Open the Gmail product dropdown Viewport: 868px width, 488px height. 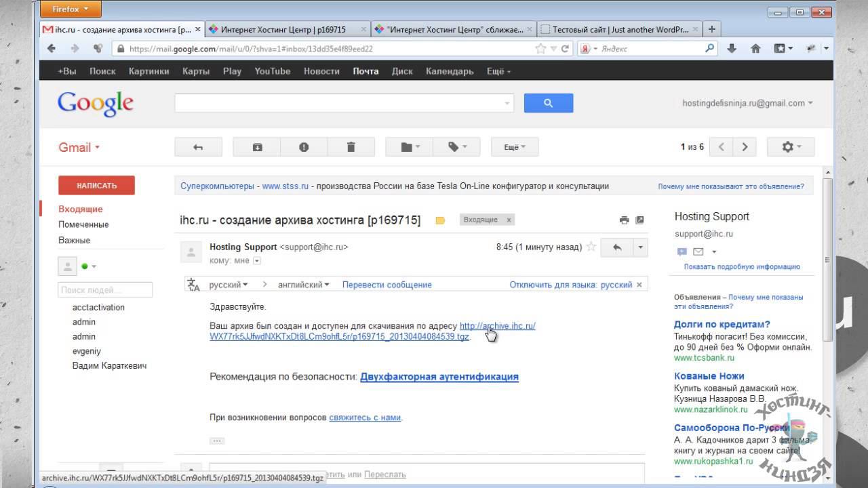coord(79,148)
